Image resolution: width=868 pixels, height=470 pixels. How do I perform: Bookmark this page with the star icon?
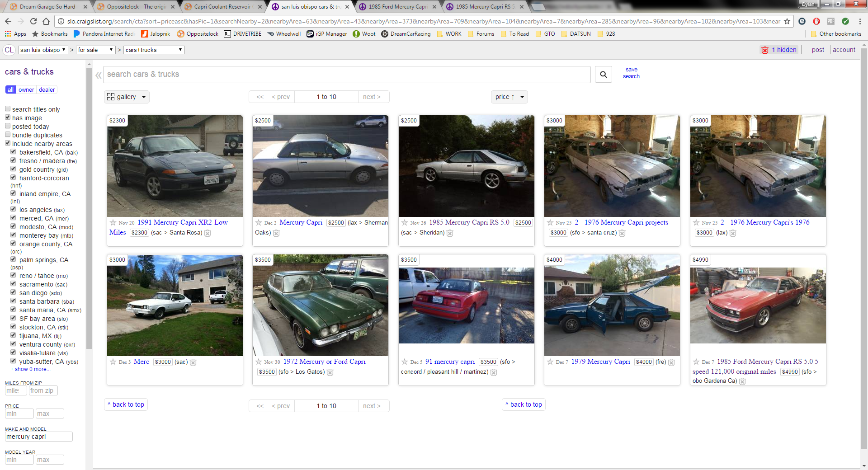787,21
